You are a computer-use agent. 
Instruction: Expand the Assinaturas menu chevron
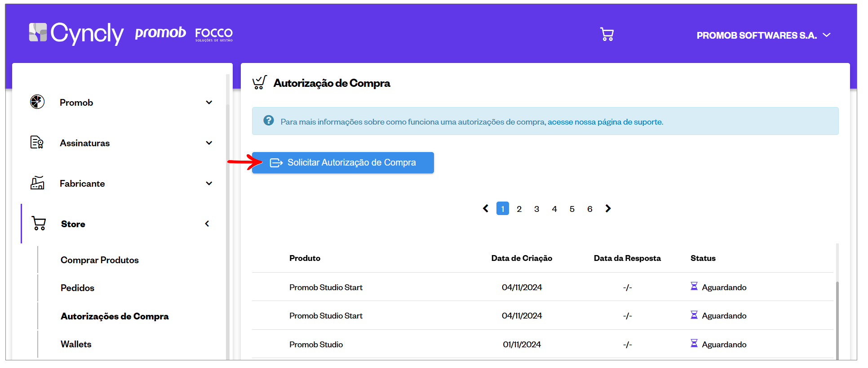[x=209, y=143]
